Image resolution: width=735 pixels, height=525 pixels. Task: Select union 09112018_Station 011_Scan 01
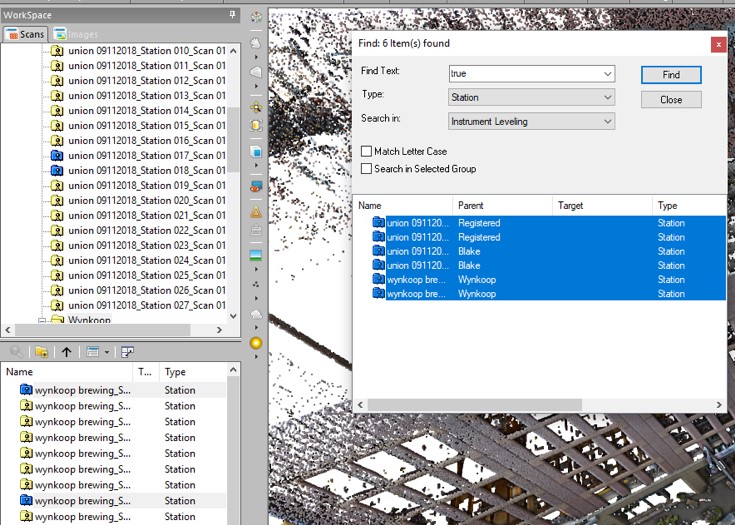(147, 65)
